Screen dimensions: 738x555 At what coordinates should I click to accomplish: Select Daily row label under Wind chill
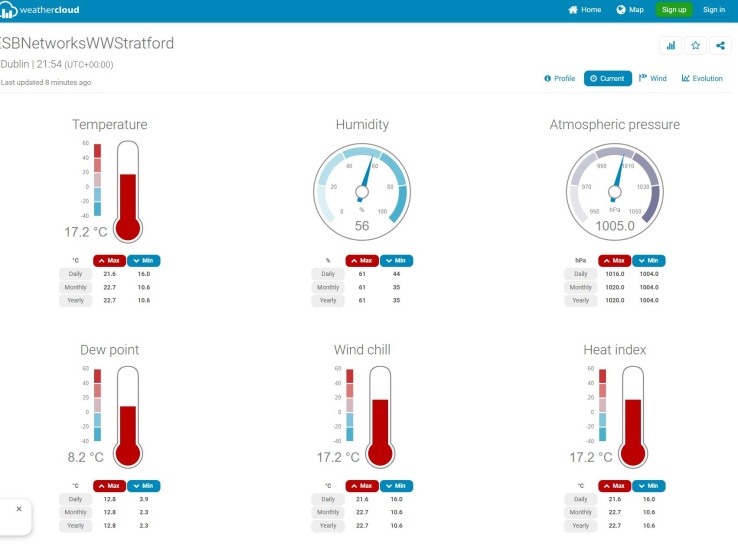click(328, 499)
